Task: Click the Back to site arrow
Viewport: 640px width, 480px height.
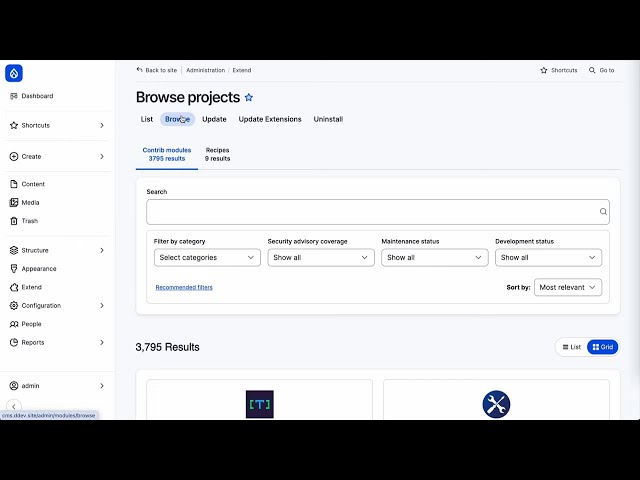Action: tap(140, 70)
